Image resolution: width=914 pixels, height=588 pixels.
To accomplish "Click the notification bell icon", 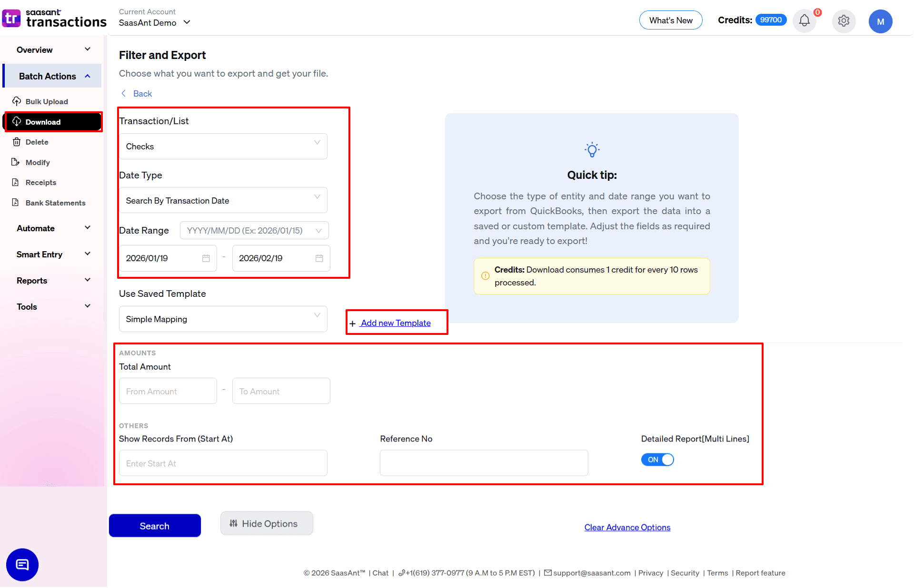I will [804, 21].
